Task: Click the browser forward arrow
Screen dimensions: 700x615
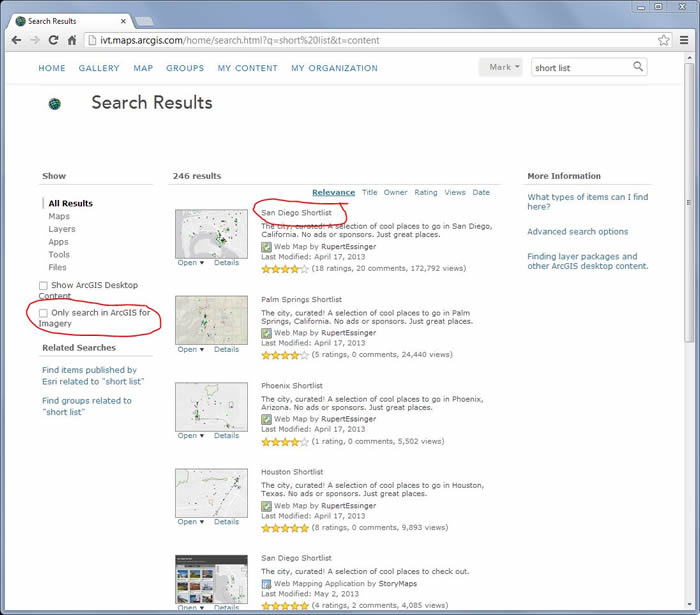Action: click(x=35, y=40)
